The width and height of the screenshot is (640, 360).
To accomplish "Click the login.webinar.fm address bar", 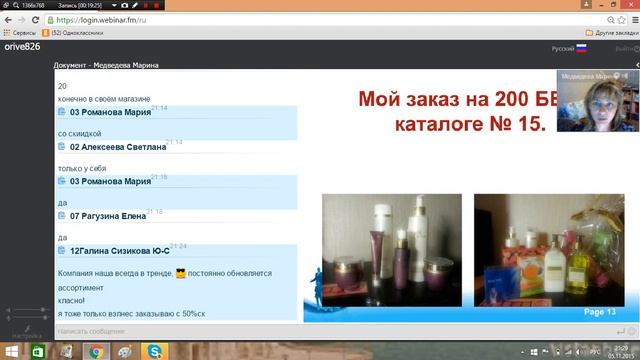I will [327, 20].
